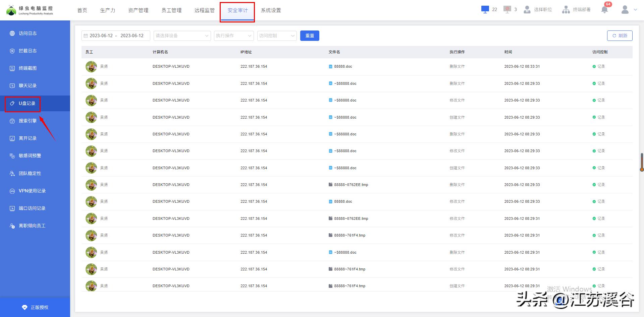
Task: Switch to the 远程监管 tab
Action: 204,10
